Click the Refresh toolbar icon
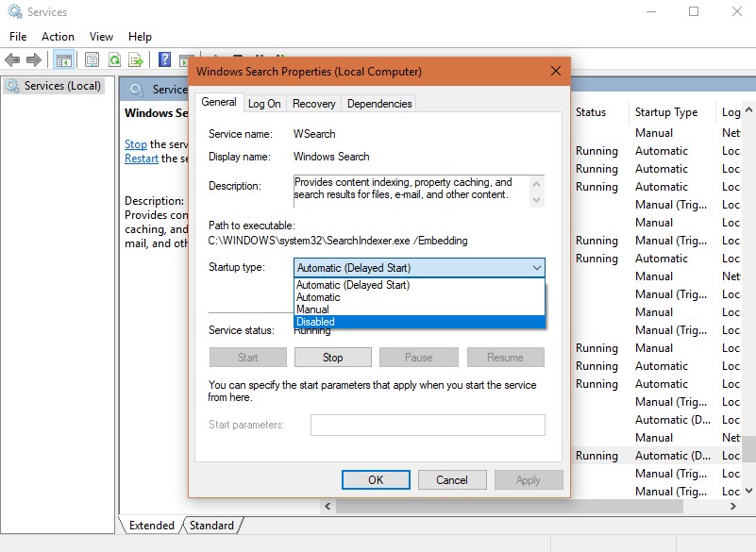Screen dimensions: 756x552 tap(114, 60)
